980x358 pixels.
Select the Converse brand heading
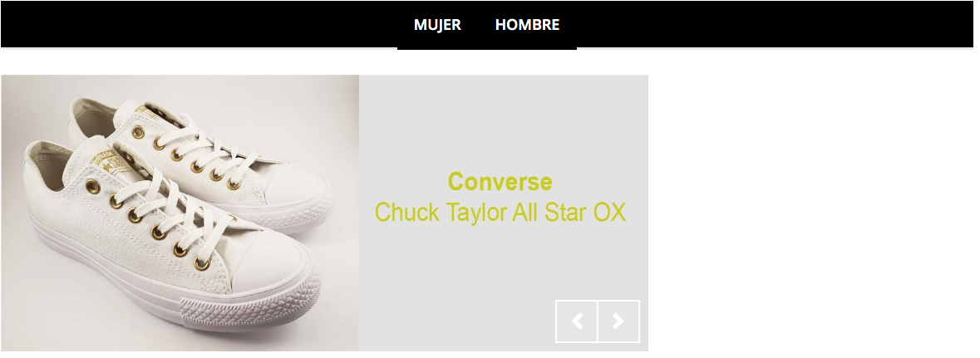(500, 182)
